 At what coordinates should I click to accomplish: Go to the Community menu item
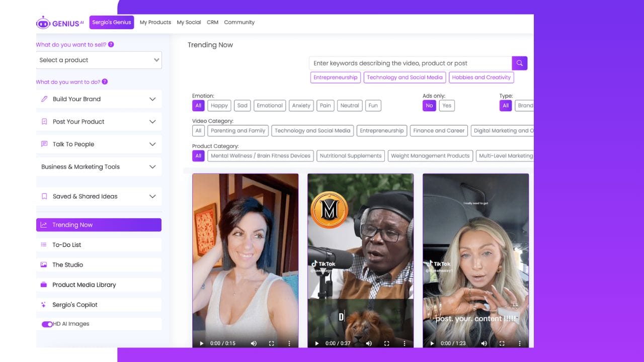click(x=239, y=23)
